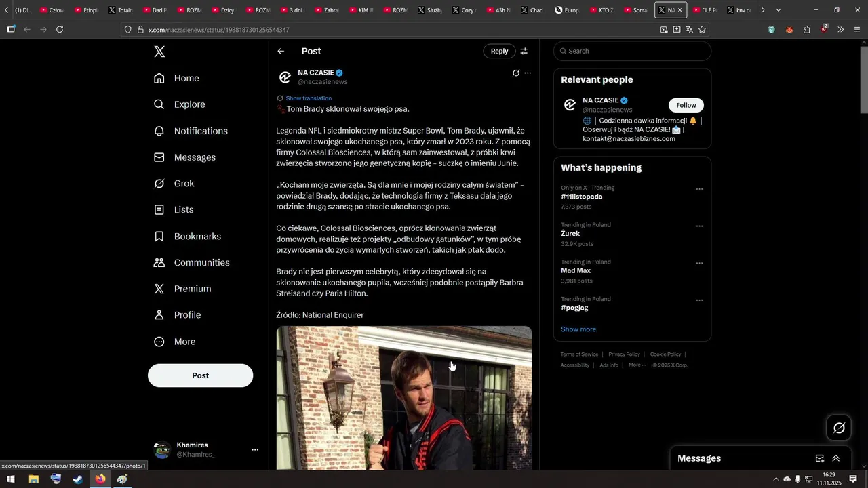Open options for the #pogjag trend
Viewport: 868px width, 488px height.
pyautogui.click(x=699, y=300)
